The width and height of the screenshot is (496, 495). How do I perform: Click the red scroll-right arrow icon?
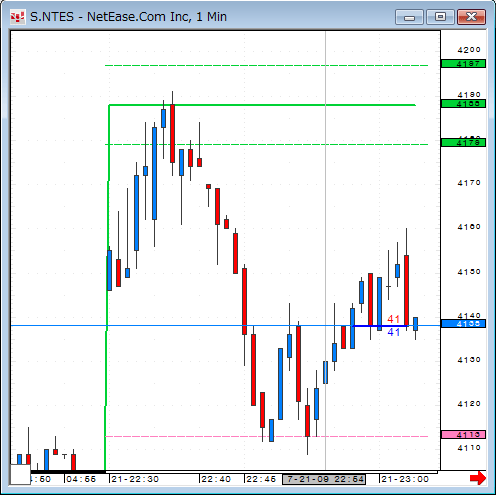(478, 478)
